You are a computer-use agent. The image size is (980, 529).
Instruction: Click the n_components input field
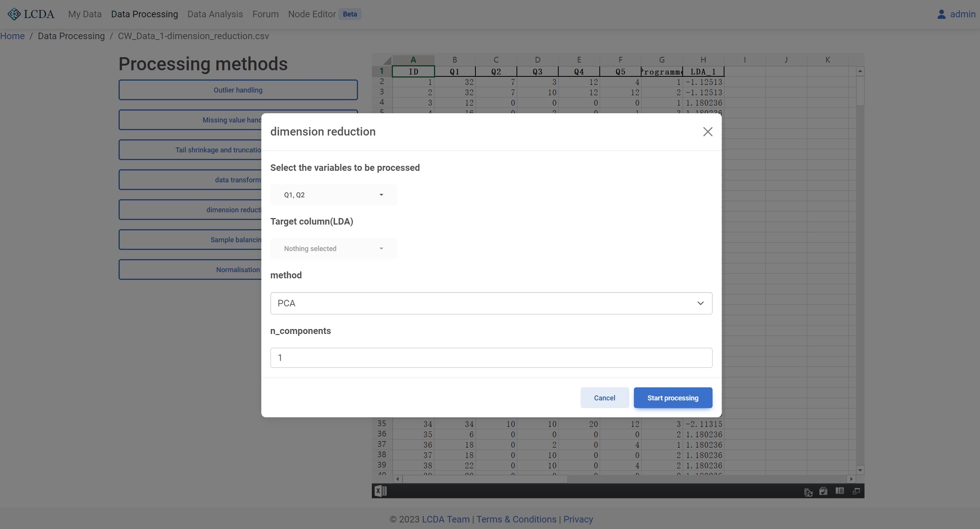point(491,358)
